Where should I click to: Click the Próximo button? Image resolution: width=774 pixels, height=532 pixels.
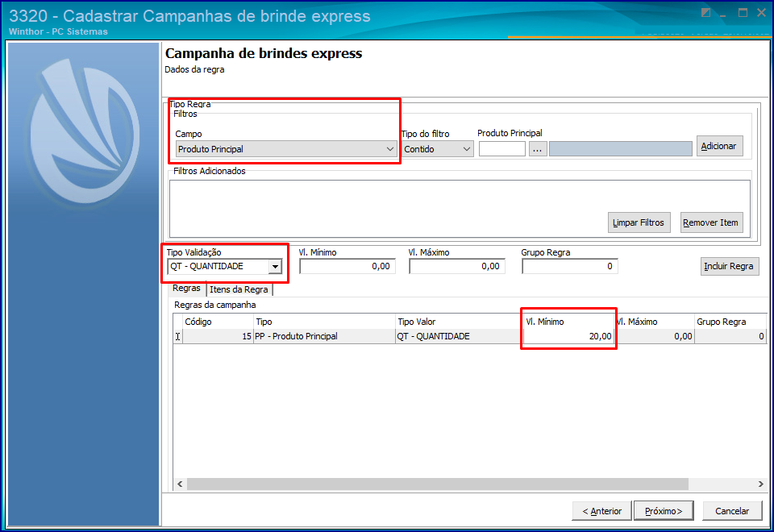click(x=664, y=511)
